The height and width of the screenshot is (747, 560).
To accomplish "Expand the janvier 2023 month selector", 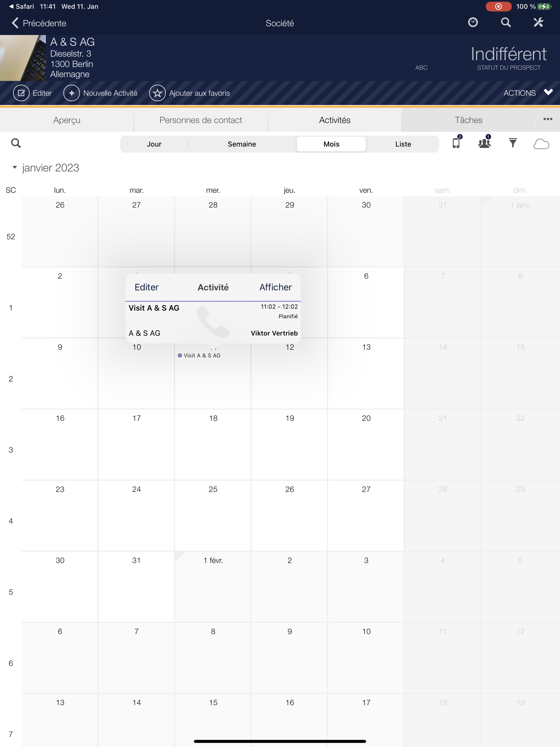I will click(x=46, y=168).
